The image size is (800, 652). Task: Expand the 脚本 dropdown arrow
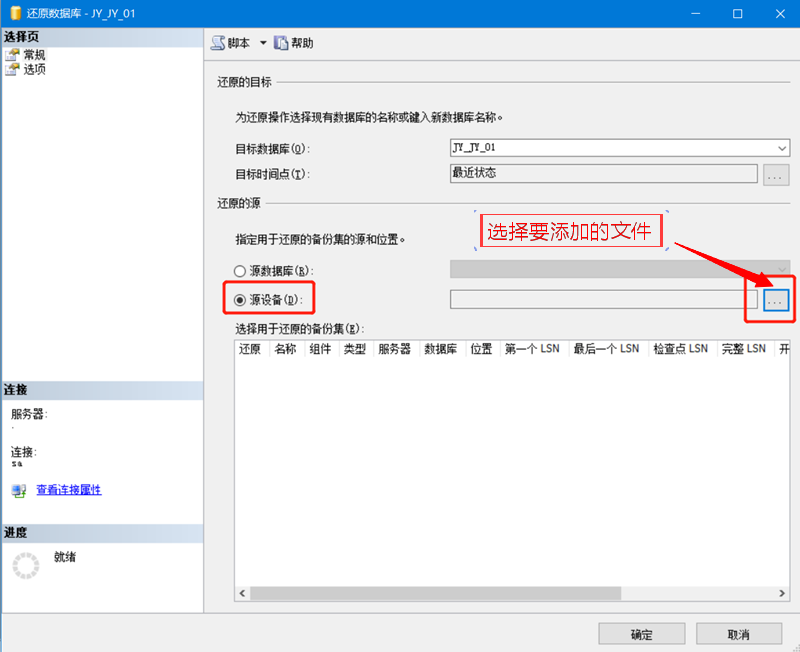point(263,43)
